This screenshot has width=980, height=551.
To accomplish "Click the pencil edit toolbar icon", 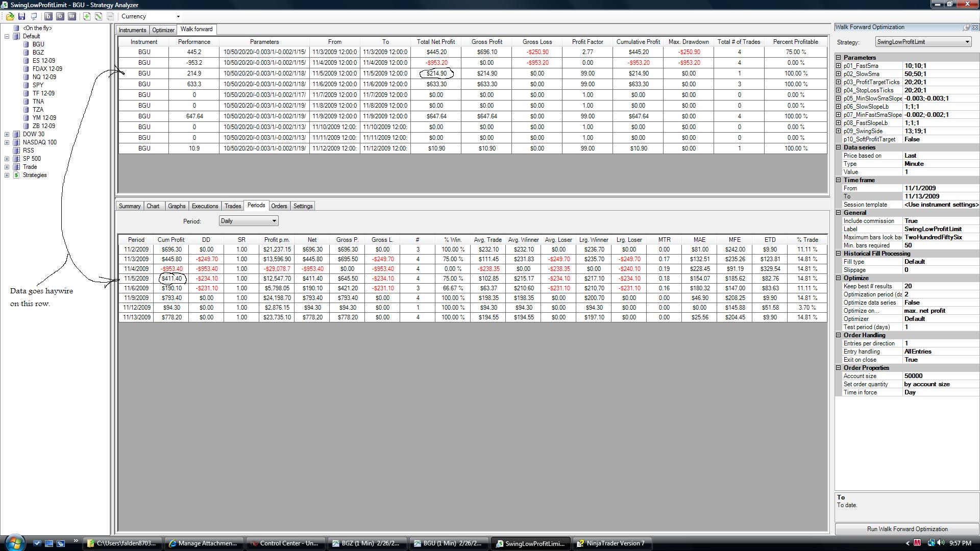I will [99, 16].
